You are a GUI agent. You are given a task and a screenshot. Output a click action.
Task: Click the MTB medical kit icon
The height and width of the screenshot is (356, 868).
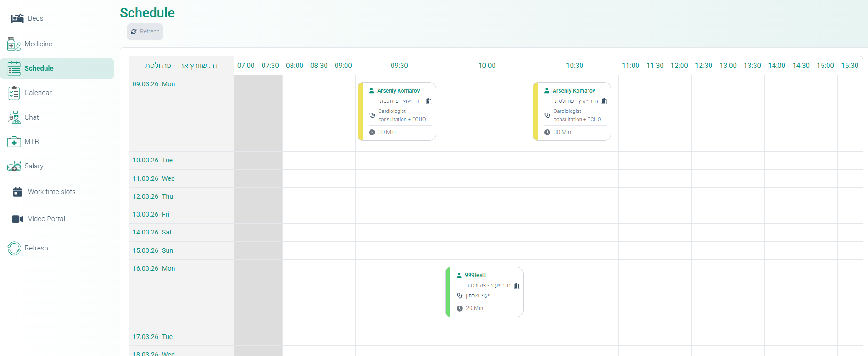tap(14, 142)
